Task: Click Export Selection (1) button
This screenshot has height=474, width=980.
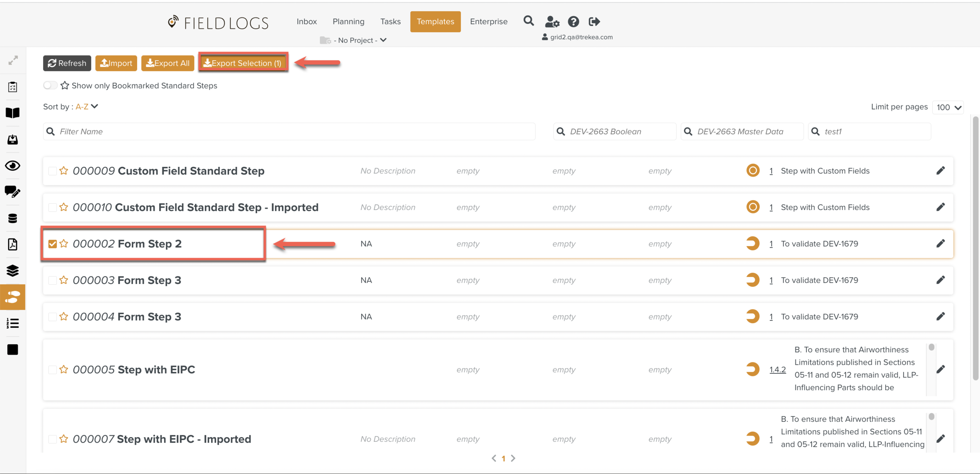Action: click(243, 63)
